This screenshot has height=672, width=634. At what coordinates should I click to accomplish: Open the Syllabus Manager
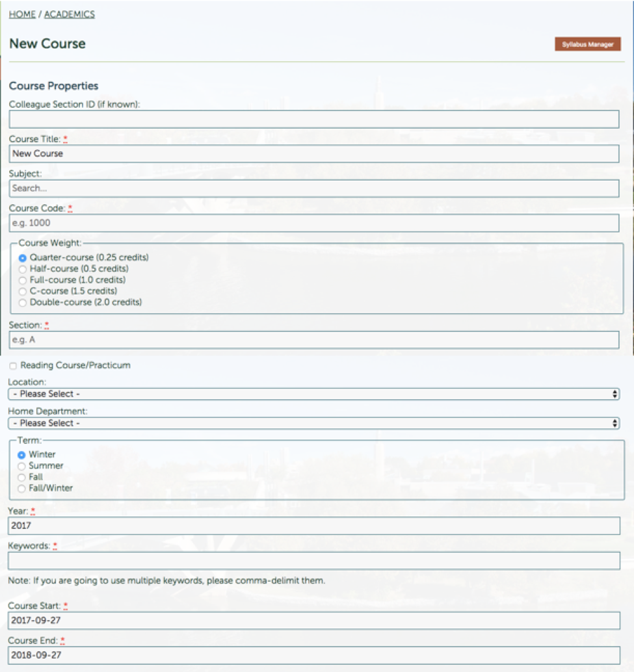pos(589,45)
